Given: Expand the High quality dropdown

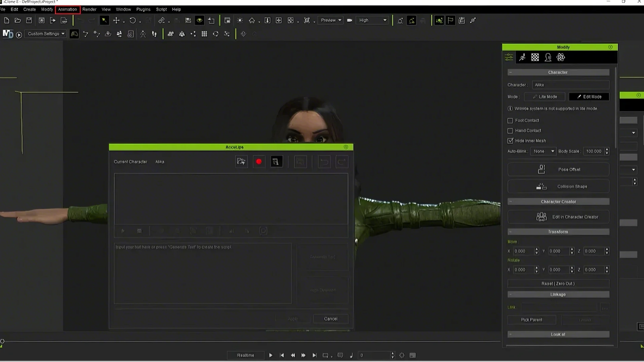Looking at the screenshot, I should pyautogui.click(x=372, y=20).
